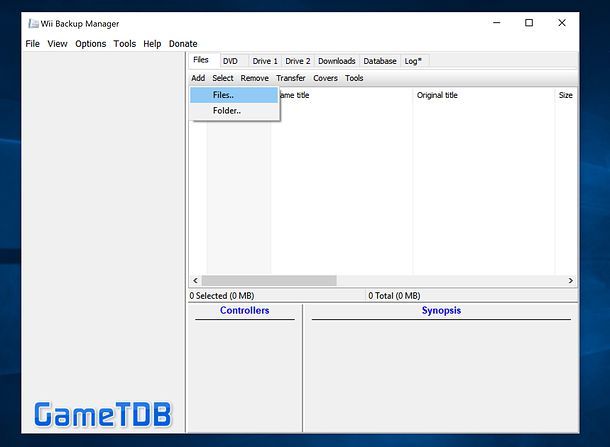Click the Synopsis panel heading
This screenshot has width=610, height=447.
441,310
